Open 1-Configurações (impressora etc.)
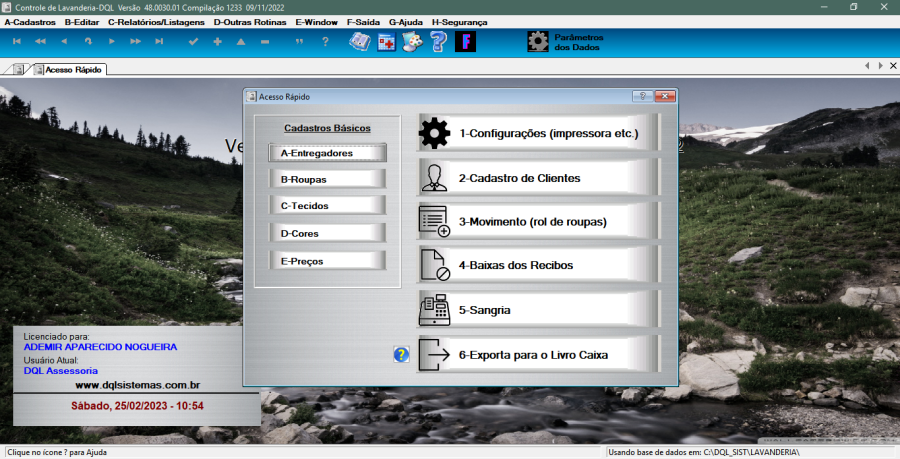This screenshot has height=459, width=900. [x=538, y=133]
